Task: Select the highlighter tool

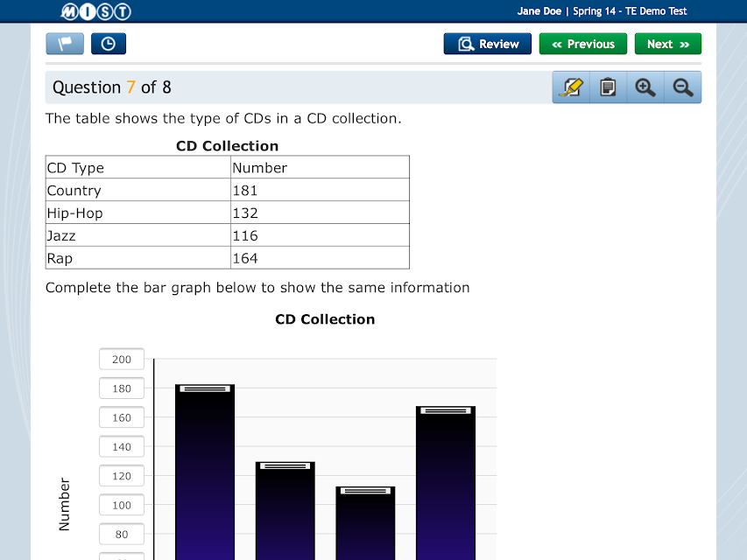Action: pos(571,87)
